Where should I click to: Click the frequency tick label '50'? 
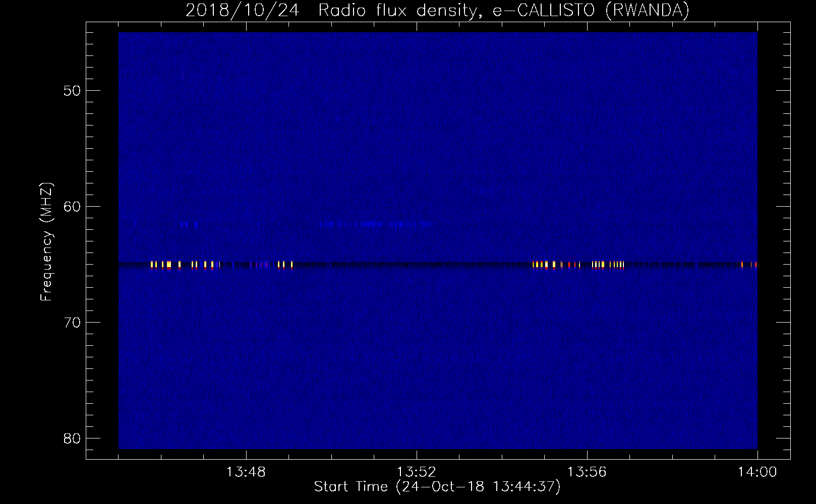[72, 91]
